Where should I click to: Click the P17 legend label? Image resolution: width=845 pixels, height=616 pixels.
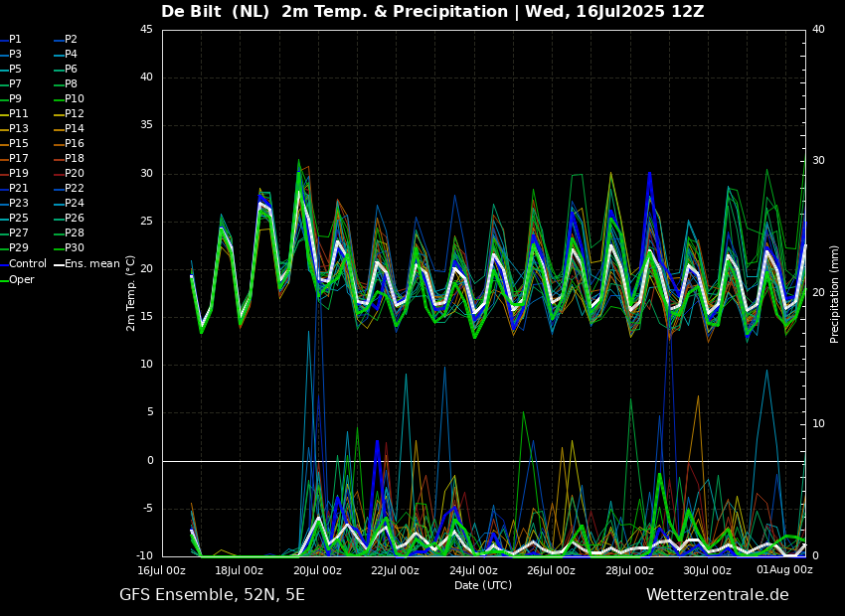click(14, 158)
